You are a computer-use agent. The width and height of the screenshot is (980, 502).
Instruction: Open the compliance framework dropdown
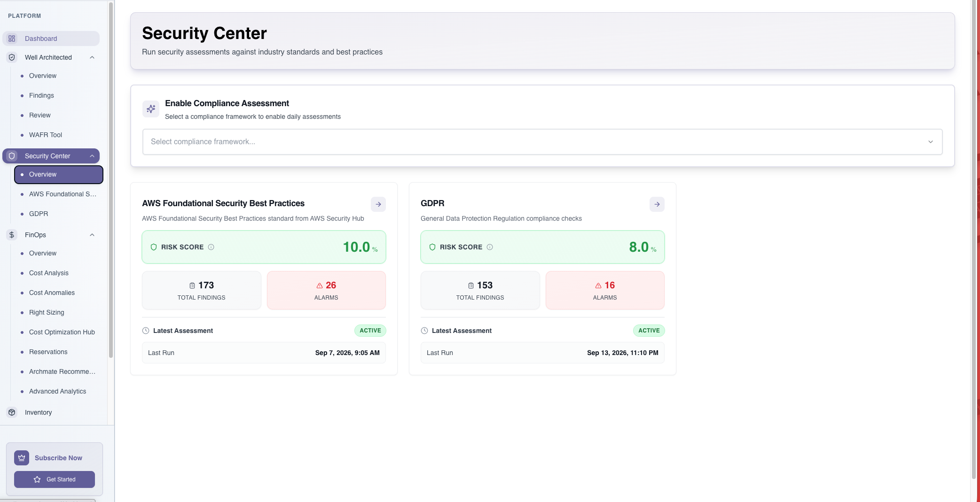pos(542,142)
